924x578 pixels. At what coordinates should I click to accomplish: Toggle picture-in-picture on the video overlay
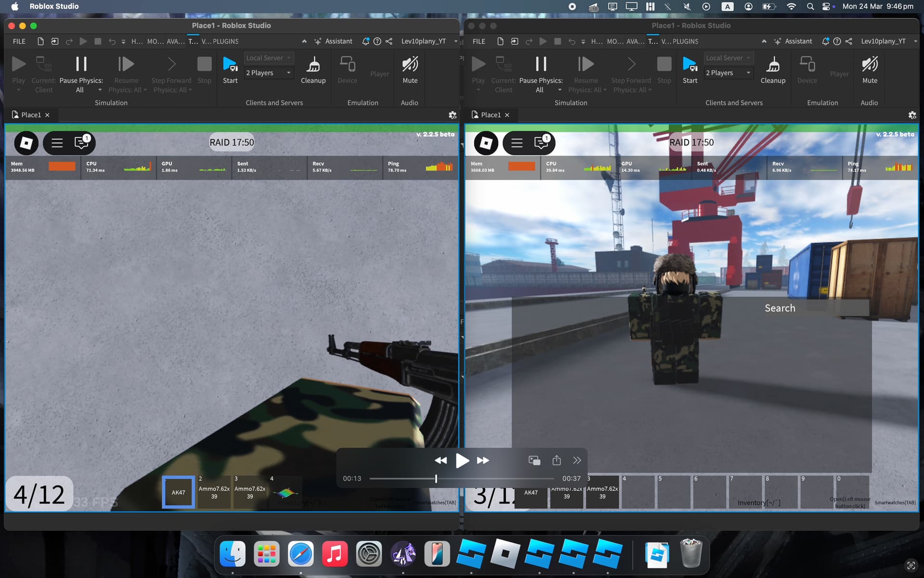click(534, 460)
